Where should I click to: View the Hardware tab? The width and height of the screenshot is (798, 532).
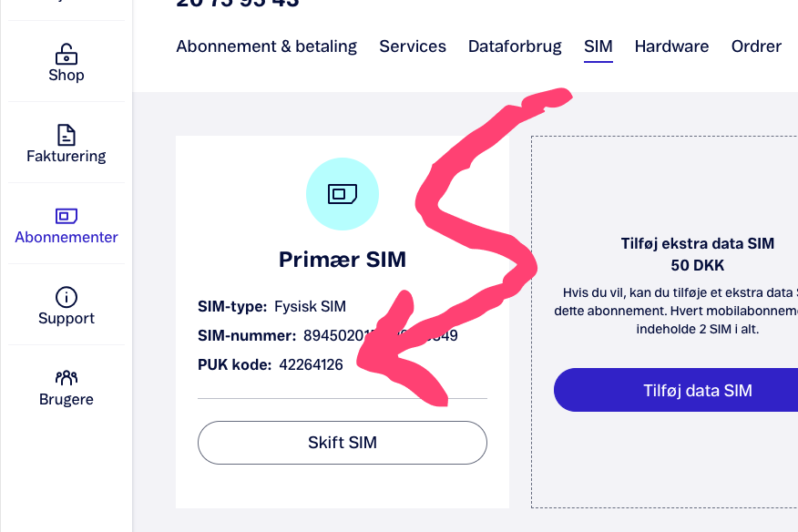pyautogui.click(x=671, y=46)
